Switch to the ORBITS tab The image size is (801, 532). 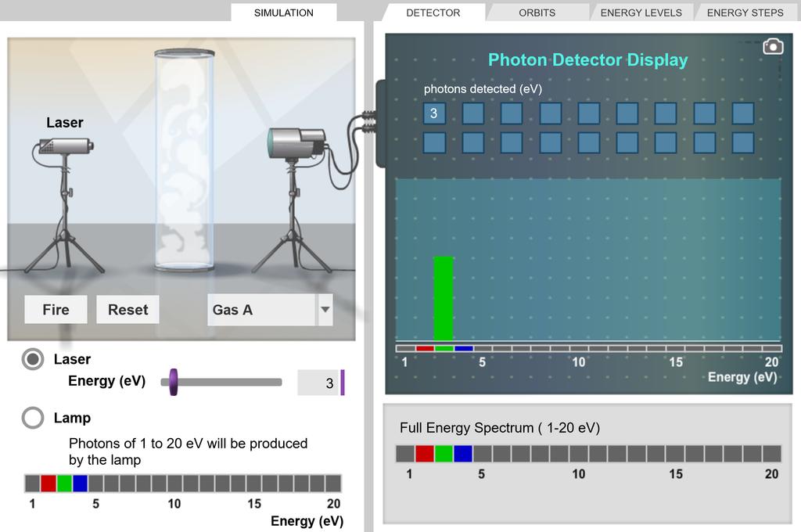[537, 13]
